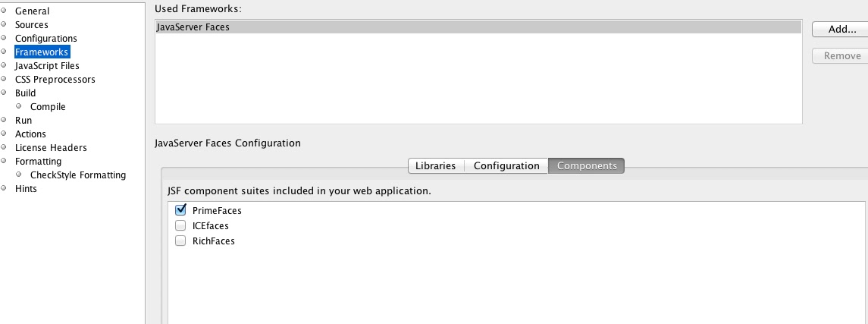The image size is (868, 324).
Task: Select the Compile sub-item under Build
Action: (x=48, y=107)
